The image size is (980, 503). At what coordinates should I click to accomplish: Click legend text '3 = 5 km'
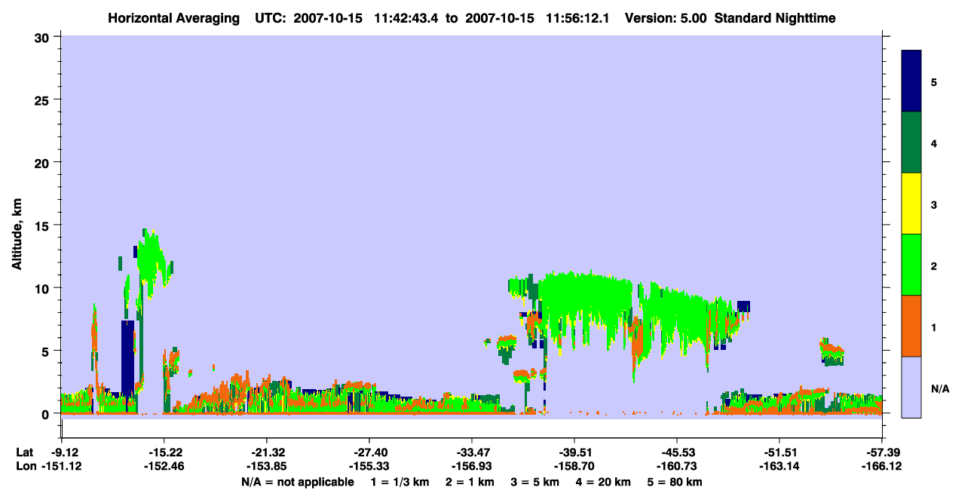[x=536, y=482]
